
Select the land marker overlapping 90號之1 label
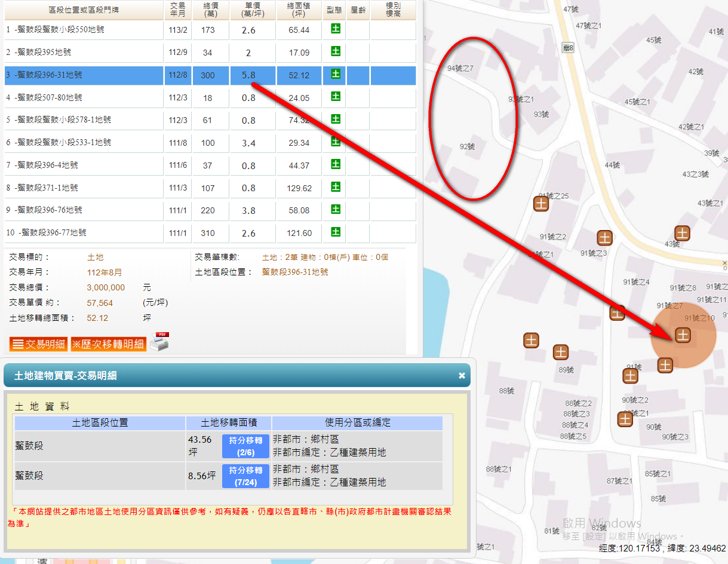(x=625, y=419)
